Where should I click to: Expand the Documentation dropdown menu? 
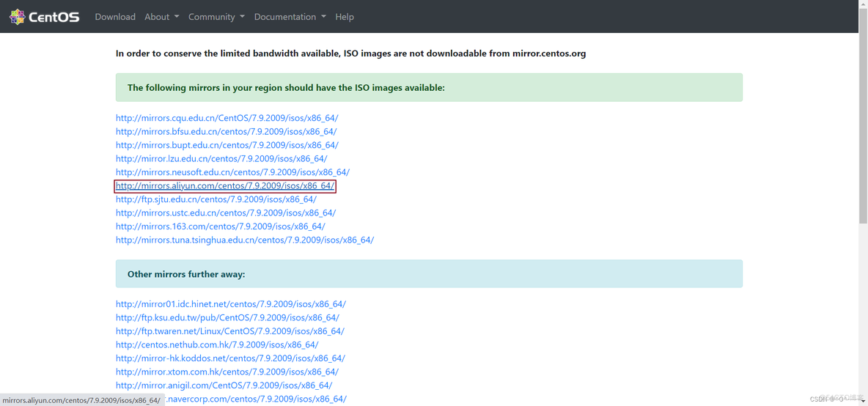pyautogui.click(x=290, y=17)
